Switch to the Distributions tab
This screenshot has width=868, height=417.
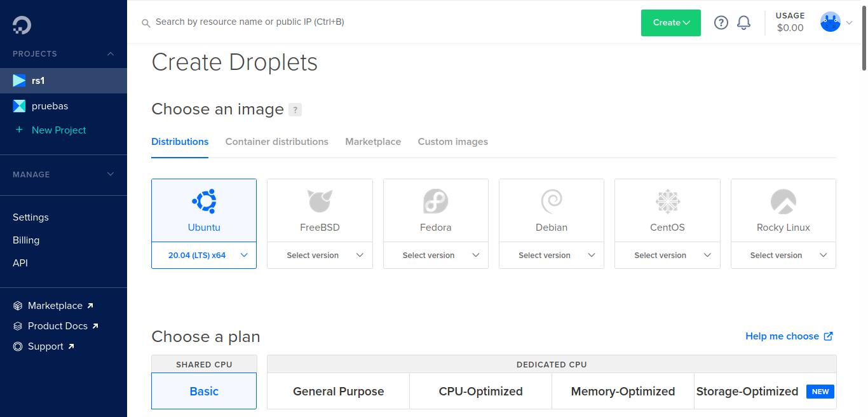click(x=180, y=142)
